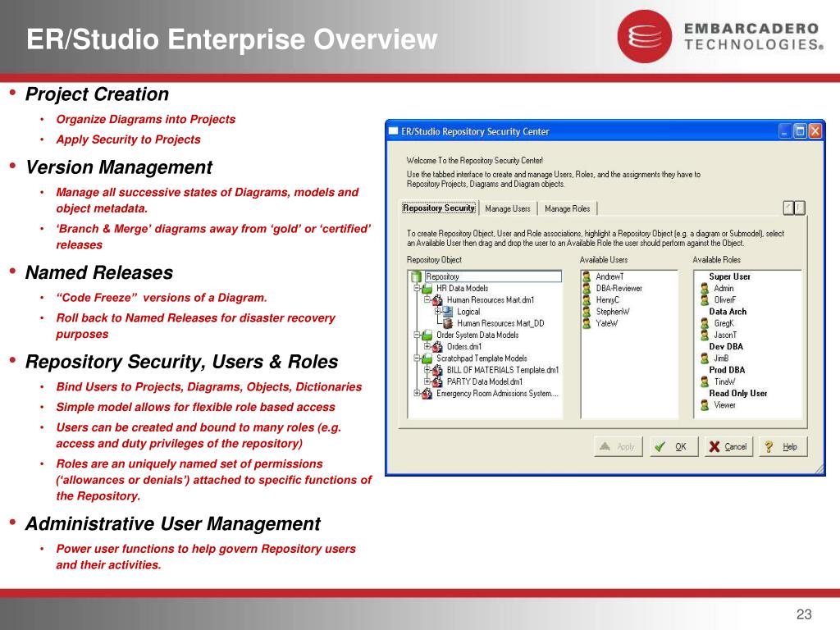Click the diagram icon for PARTY Data Model.dm1
840x630 pixels.
click(x=438, y=382)
